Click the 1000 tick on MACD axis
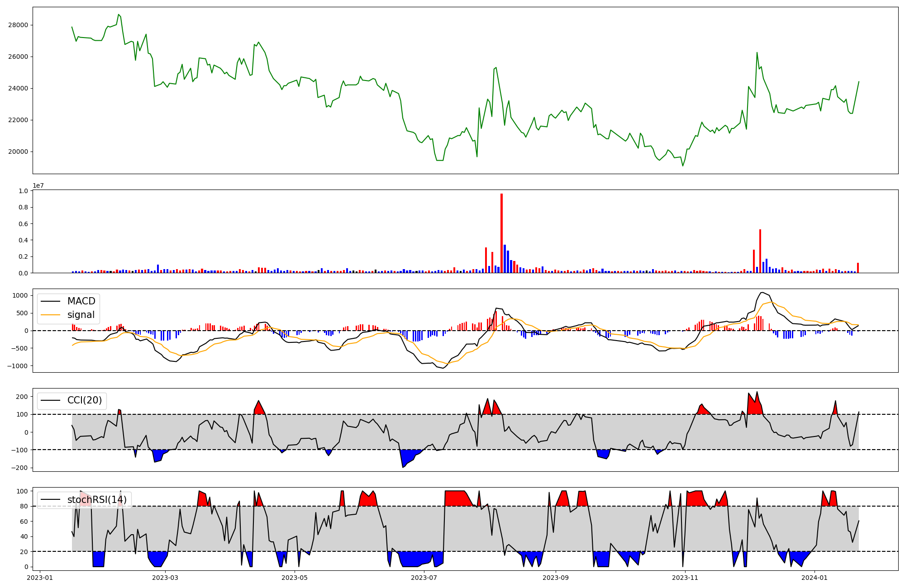The height and width of the screenshot is (588, 905). click(20, 295)
